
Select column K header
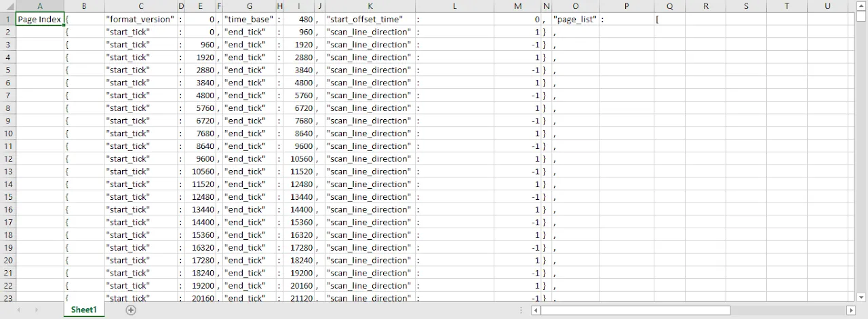click(x=370, y=6)
